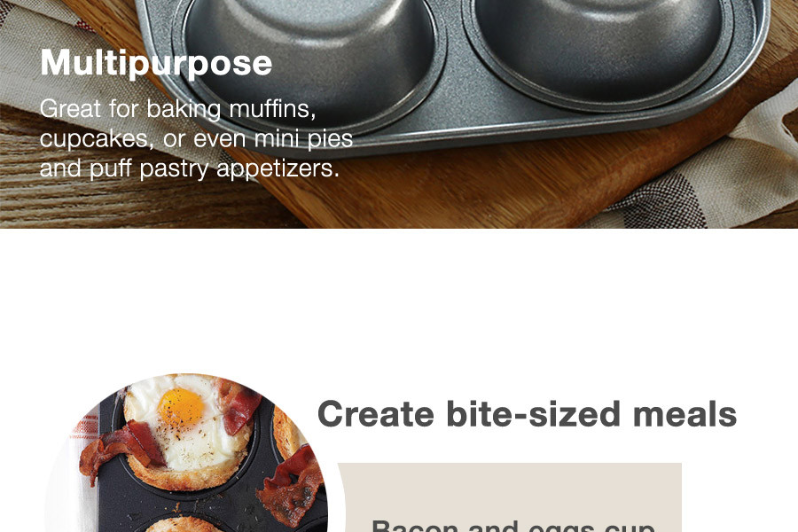Viewport: 798px width, 532px height.
Task: Click the beige recipe card box
Action: [x=510, y=497]
